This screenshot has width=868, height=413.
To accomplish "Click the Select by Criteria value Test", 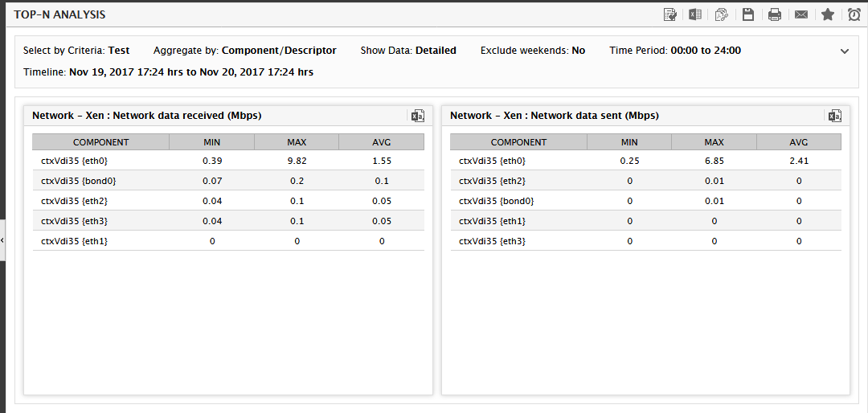I will tap(119, 51).
